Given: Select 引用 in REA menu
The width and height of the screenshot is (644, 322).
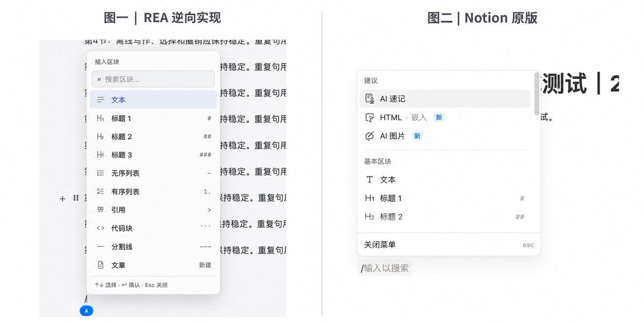Looking at the screenshot, I should 153,210.
